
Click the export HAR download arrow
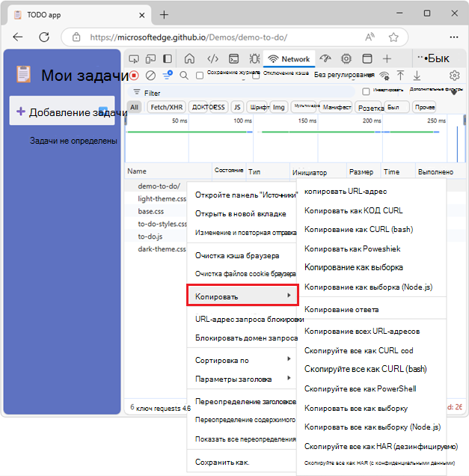(417, 76)
